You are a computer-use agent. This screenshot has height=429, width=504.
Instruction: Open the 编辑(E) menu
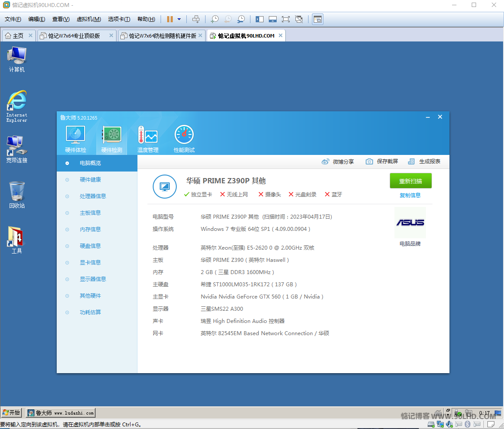(x=37, y=19)
